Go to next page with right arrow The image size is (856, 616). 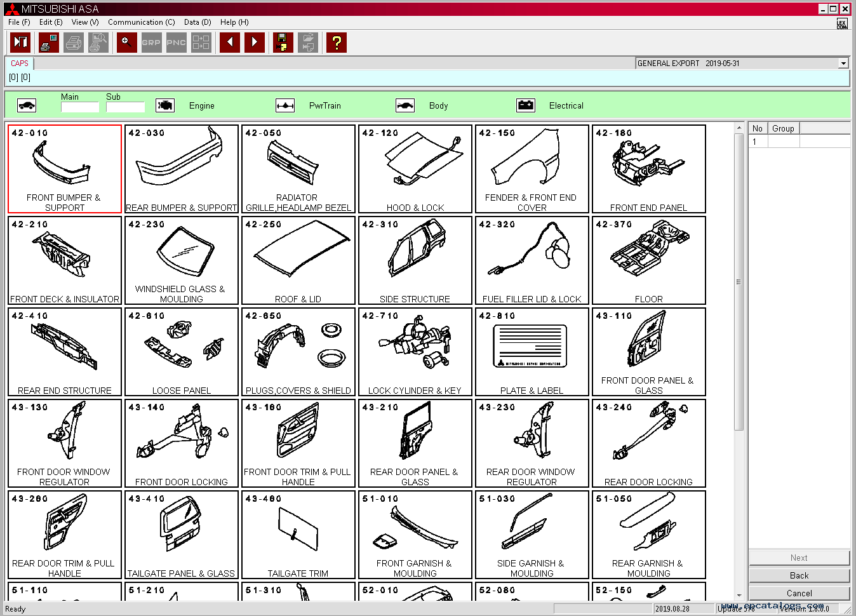tap(255, 43)
